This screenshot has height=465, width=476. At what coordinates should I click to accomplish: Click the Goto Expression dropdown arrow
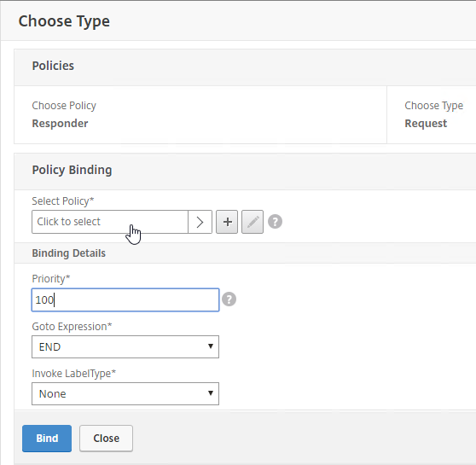[211, 346]
